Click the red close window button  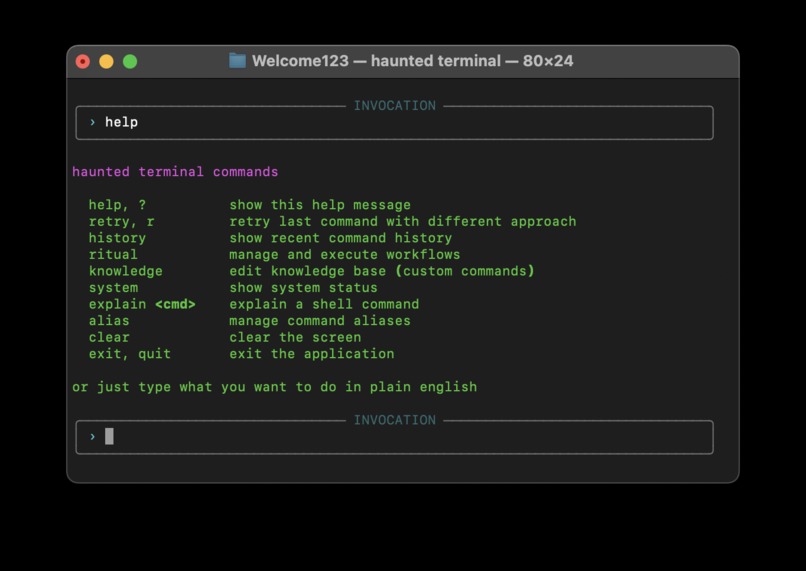pos(83,62)
